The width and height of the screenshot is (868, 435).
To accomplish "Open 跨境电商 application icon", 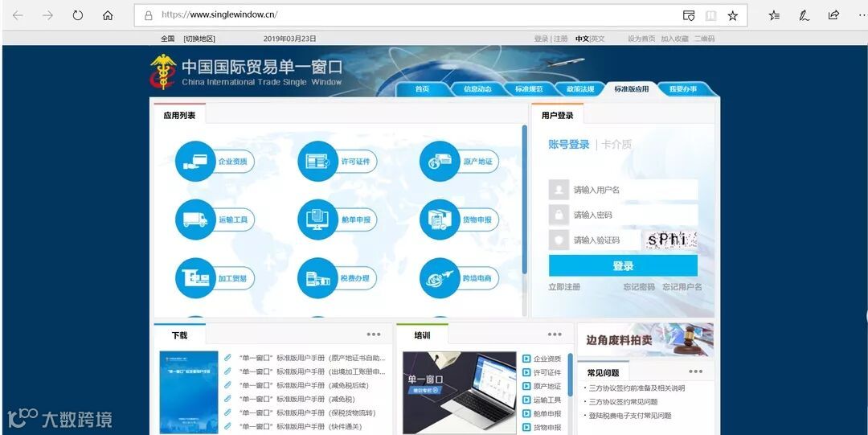I will pyautogui.click(x=440, y=278).
